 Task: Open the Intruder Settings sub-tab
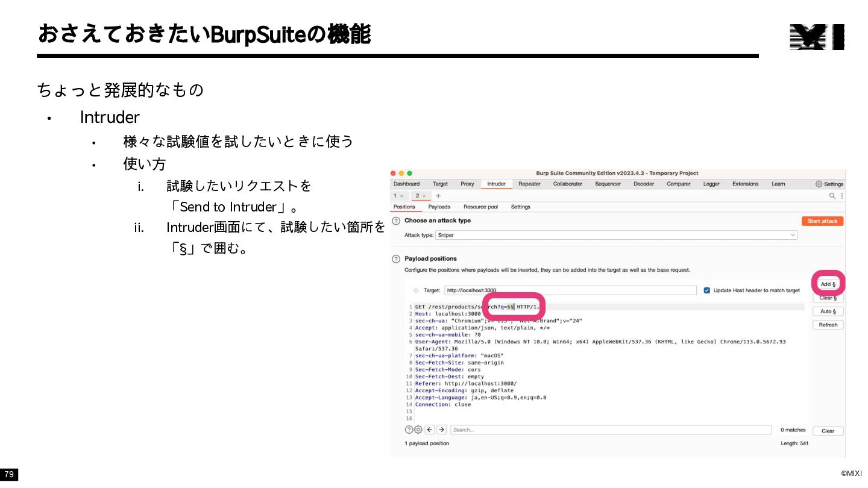(x=521, y=207)
